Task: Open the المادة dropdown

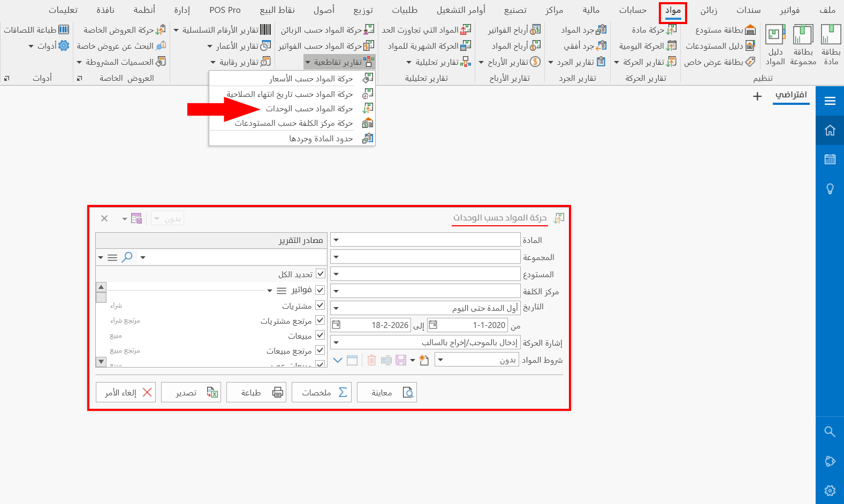Action: pos(336,240)
